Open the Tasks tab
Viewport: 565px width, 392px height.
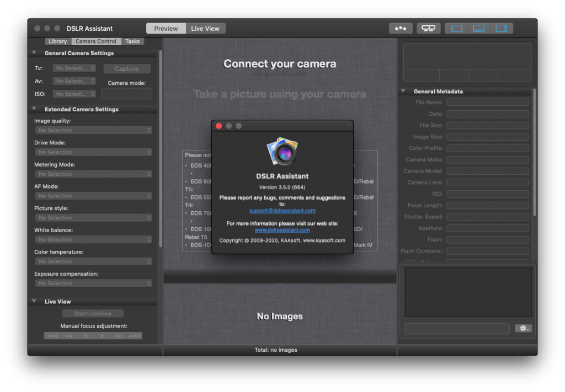pyautogui.click(x=132, y=41)
